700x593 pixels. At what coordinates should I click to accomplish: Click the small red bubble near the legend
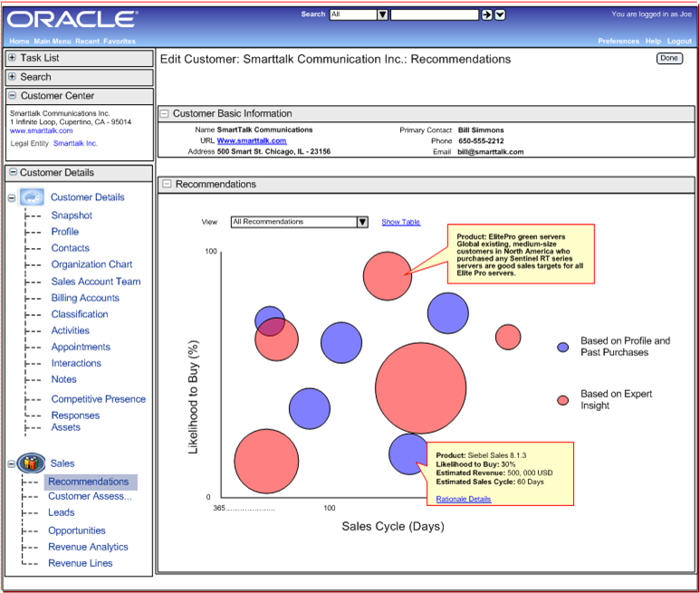(x=508, y=337)
